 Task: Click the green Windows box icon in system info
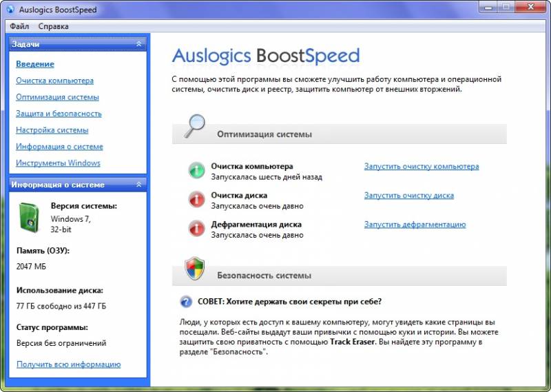coord(29,218)
